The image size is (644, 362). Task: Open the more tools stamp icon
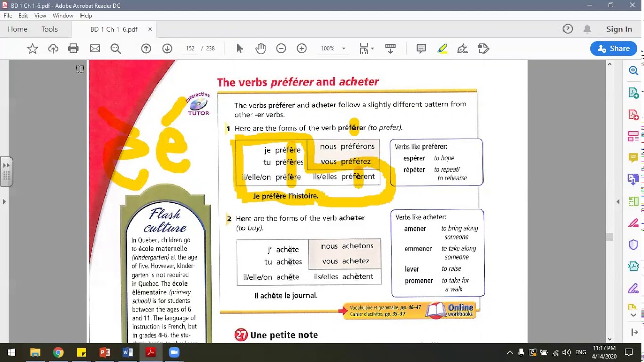pos(484,49)
